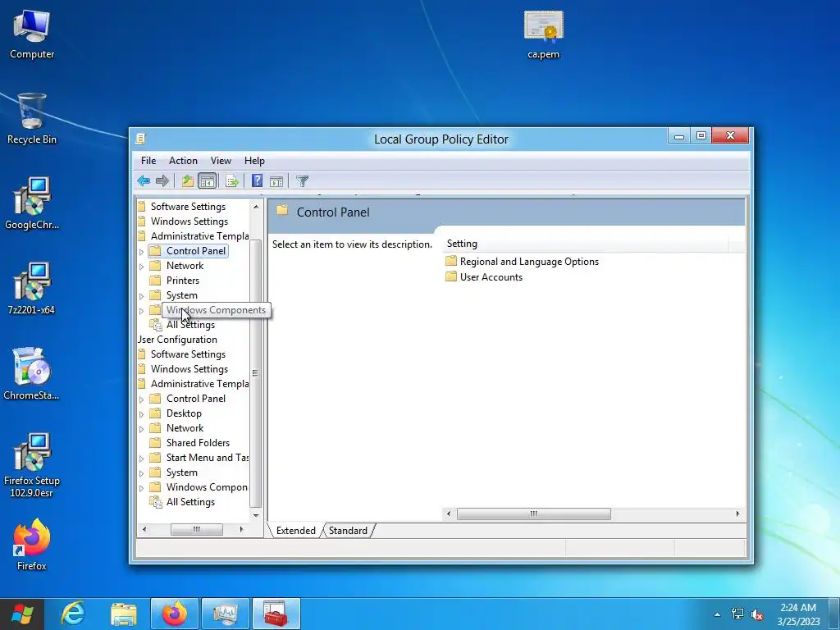Viewport: 840px width, 630px height.
Task: Select the ChromeSta... desktop icon
Action: (32, 374)
